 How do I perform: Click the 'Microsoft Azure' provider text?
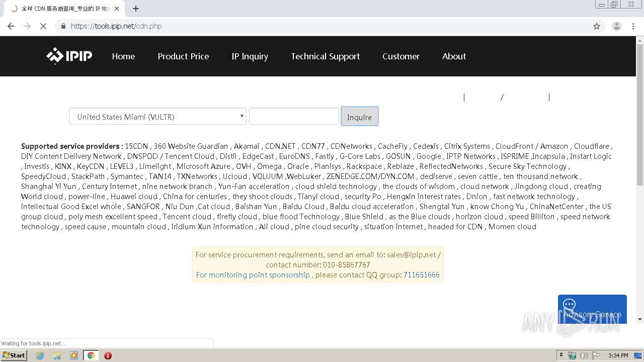pyautogui.click(x=203, y=166)
